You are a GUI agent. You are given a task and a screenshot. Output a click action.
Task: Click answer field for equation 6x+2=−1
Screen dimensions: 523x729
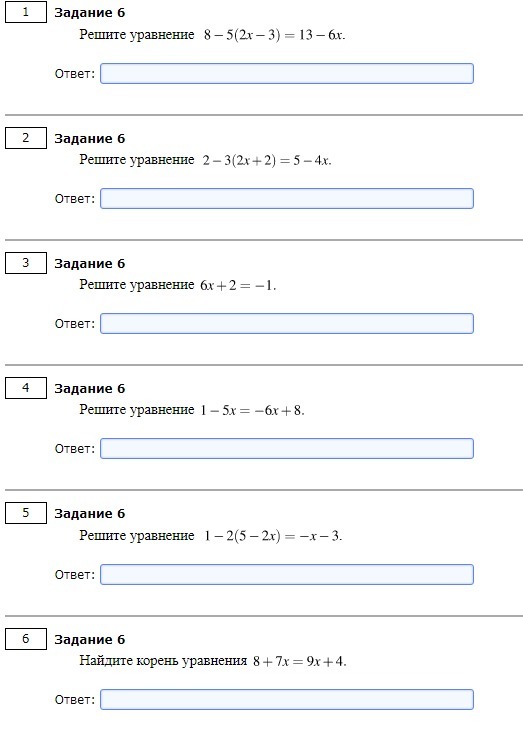pyautogui.click(x=287, y=324)
